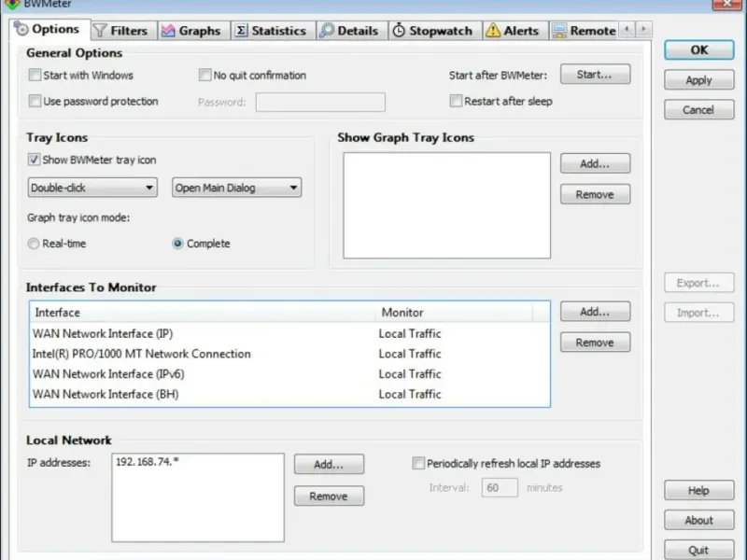Open the Double-click action dropdown
The height and width of the screenshot is (560, 747).
[x=92, y=188]
